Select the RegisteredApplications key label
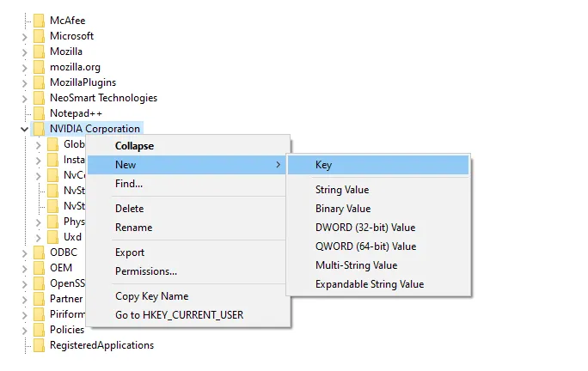The height and width of the screenshot is (371, 588). pos(102,345)
